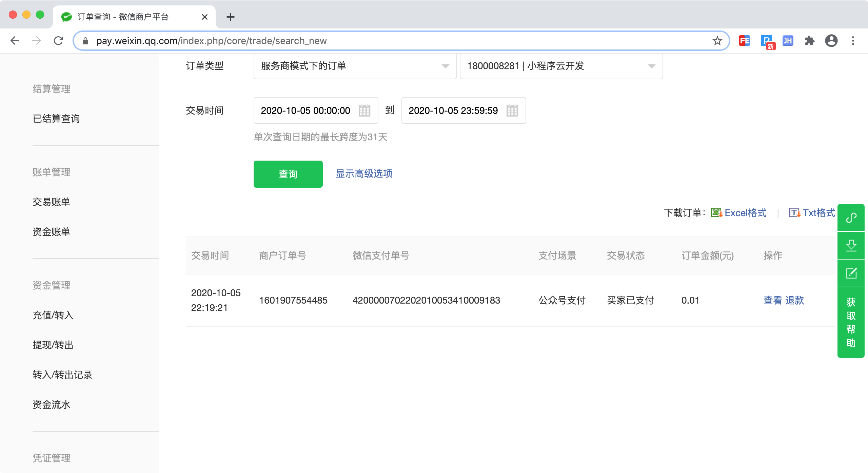Bookmark page with the star icon

(x=717, y=41)
